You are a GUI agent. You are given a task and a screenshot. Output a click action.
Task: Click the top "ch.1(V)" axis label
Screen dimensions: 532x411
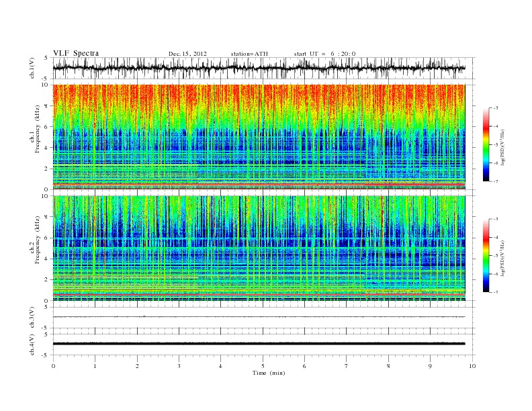(32, 68)
